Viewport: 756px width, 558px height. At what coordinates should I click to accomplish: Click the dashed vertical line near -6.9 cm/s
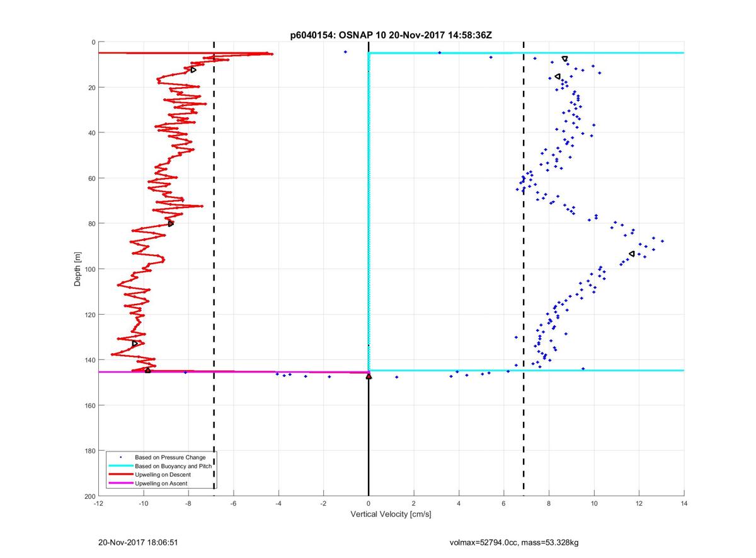(214, 269)
